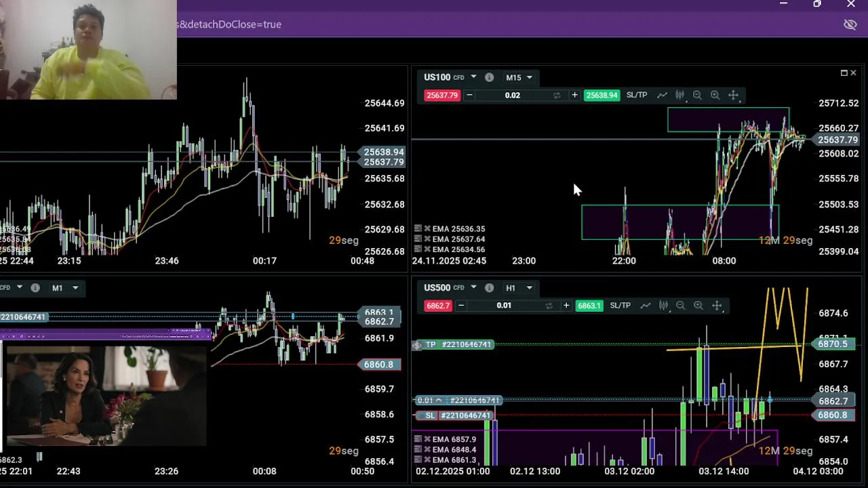The image size is (868, 488).
Task: Decrease US100 lot size with minus button
Action: [469, 96]
